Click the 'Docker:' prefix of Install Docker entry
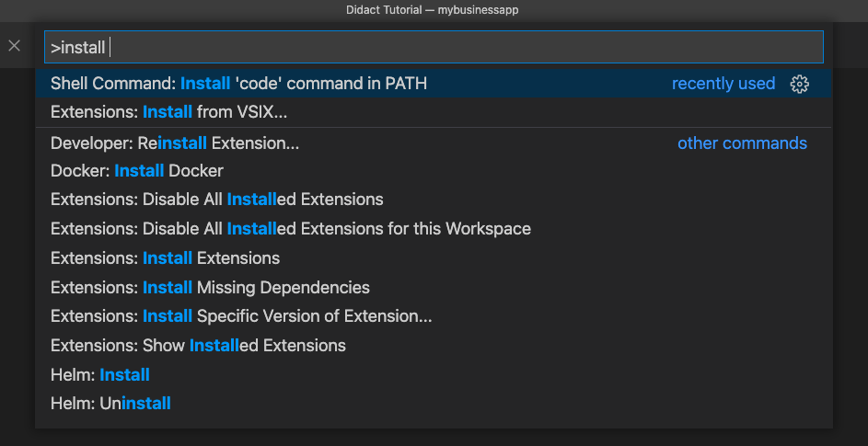 [x=80, y=171]
